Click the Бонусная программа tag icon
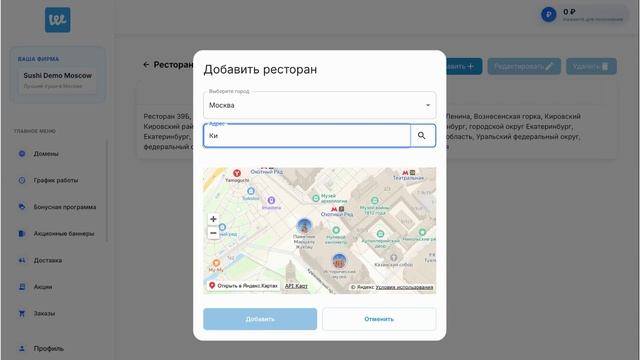640x360 pixels. [x=22, y=207]
